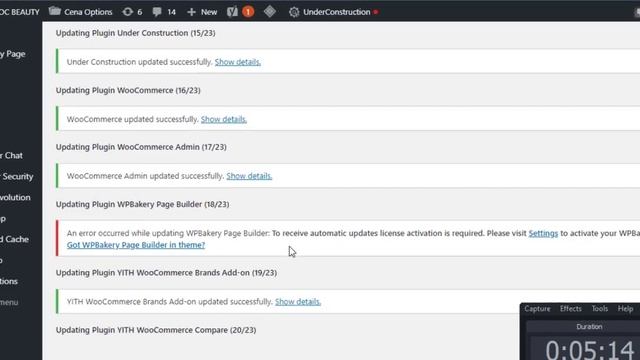This screenshot has width=640, height=360.
Task: Collapse the sidebar menu
Action: click(9, 302)
